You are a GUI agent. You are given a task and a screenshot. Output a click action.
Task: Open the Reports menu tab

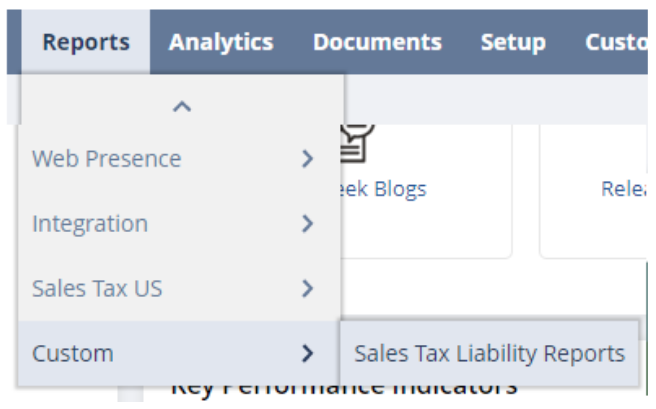point(86,42)
